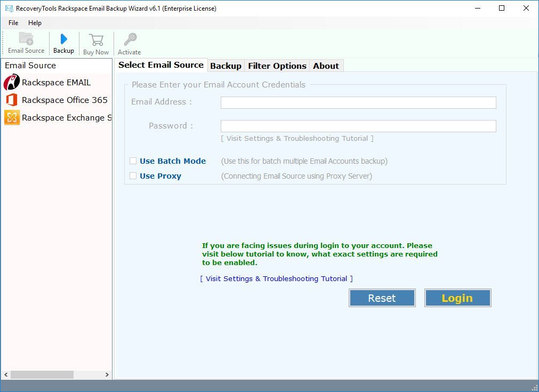Click inside the Email Address field

(358, 102)
